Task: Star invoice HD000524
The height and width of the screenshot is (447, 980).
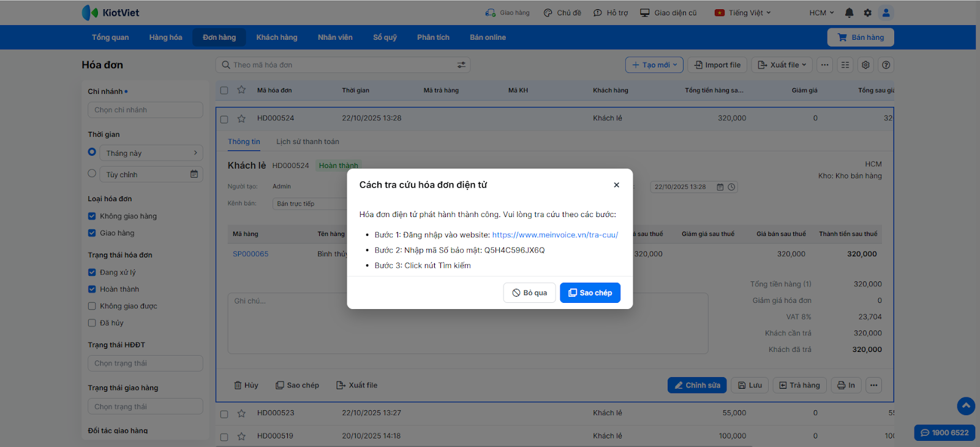Action: click(x=241, y=118)
